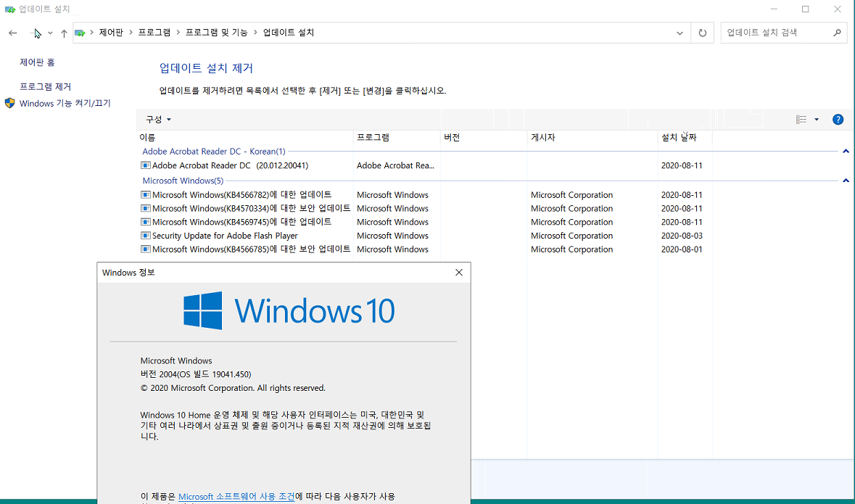Open Windows 기능 켜기/끄기 link
855x504 pixels.
tap(65, 103)
